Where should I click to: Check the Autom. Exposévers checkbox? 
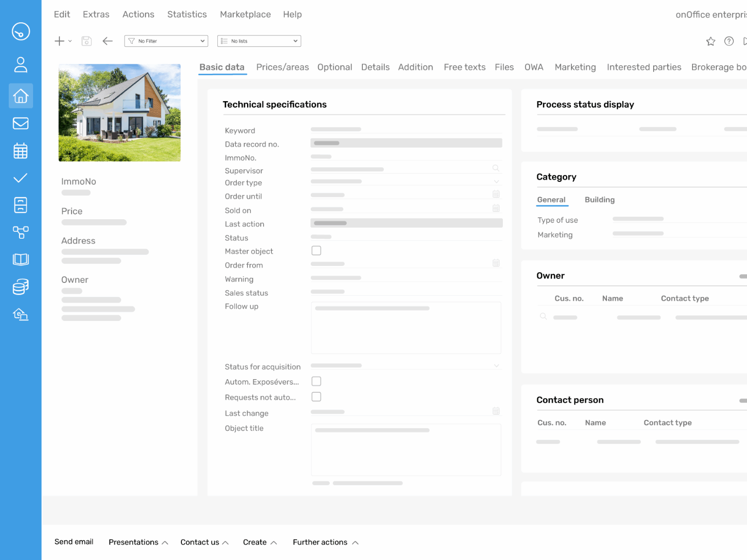316,381
